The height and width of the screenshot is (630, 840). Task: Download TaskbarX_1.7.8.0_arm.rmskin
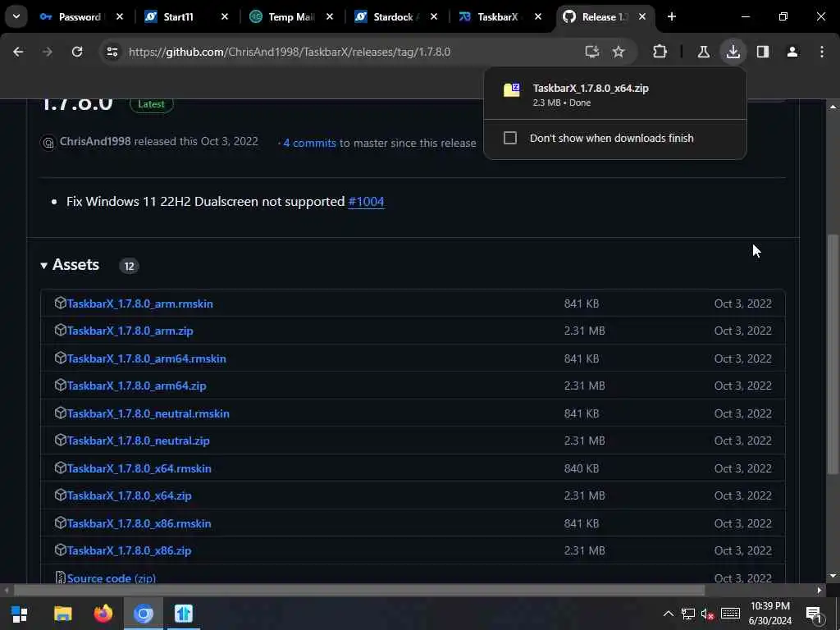[x=139, y=304]
